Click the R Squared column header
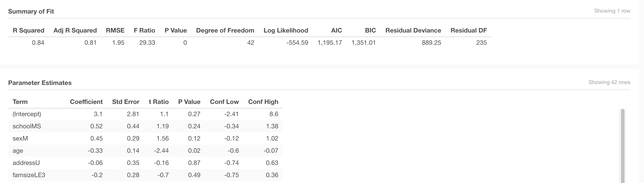Screen dimensions: 644x183 [29, 30]
